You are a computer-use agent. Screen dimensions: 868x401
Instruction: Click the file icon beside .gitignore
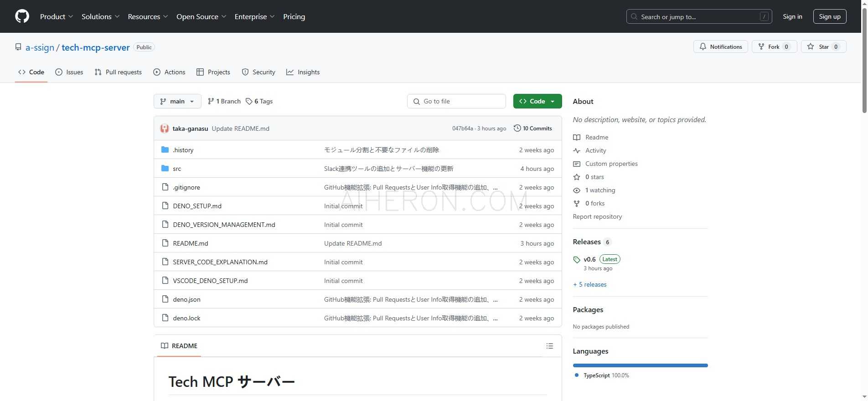[x=165, y=187]
